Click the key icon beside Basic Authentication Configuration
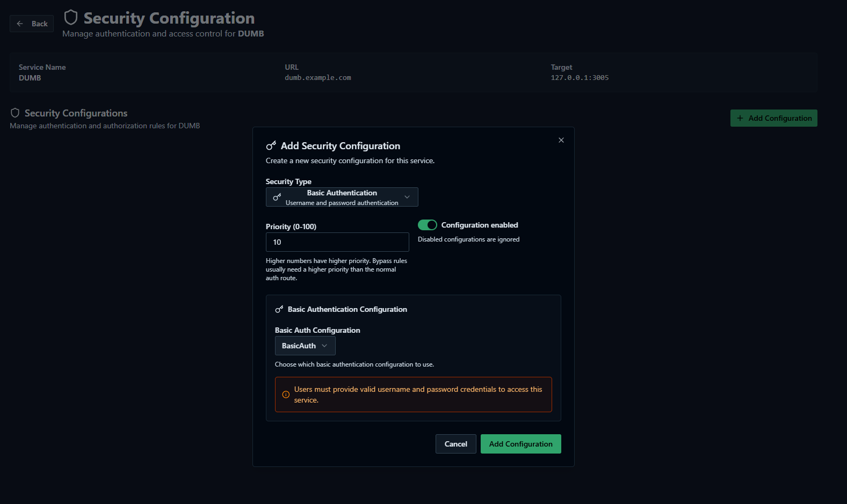 (279, 309)
